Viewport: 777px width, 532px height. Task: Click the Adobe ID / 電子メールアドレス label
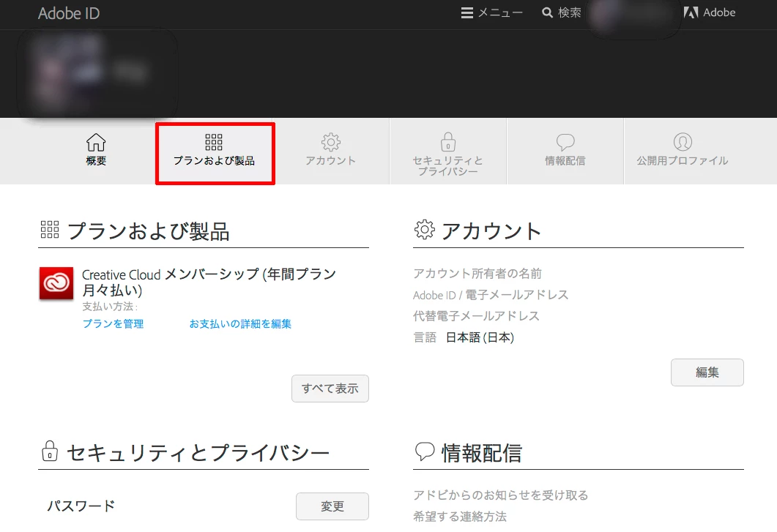pos(491,295)
